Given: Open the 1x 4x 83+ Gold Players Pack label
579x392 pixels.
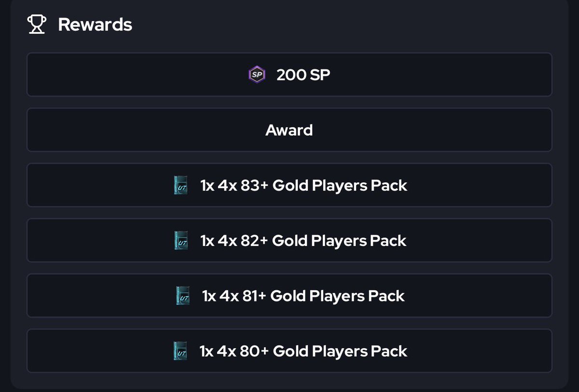Looking at the screenshot, I should coord(304,185).
